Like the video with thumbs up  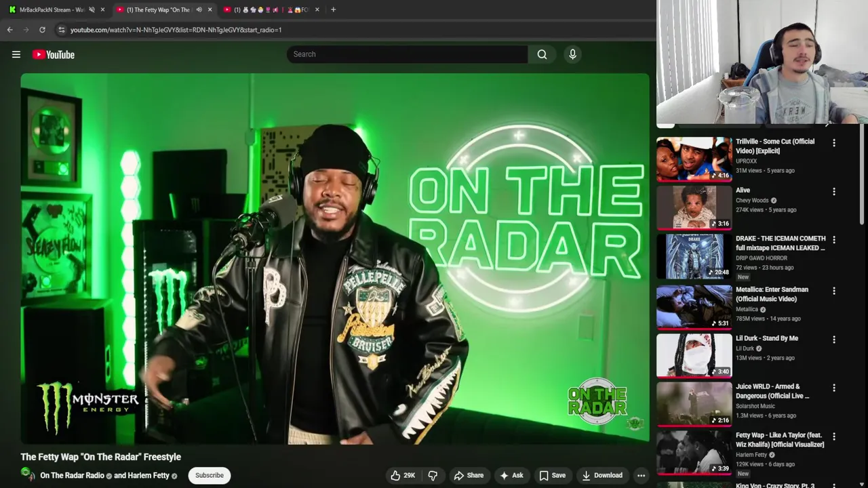[403, 475]
